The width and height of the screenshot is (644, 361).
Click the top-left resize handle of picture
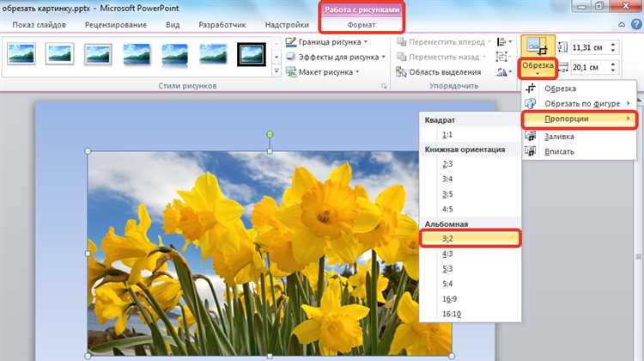(x=88, y=151)
